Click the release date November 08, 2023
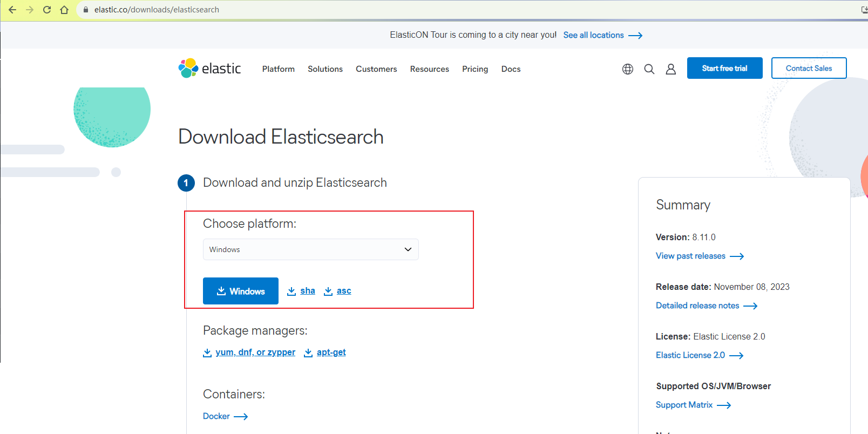This screenshot has height=434, width=868. pos(751,287)
